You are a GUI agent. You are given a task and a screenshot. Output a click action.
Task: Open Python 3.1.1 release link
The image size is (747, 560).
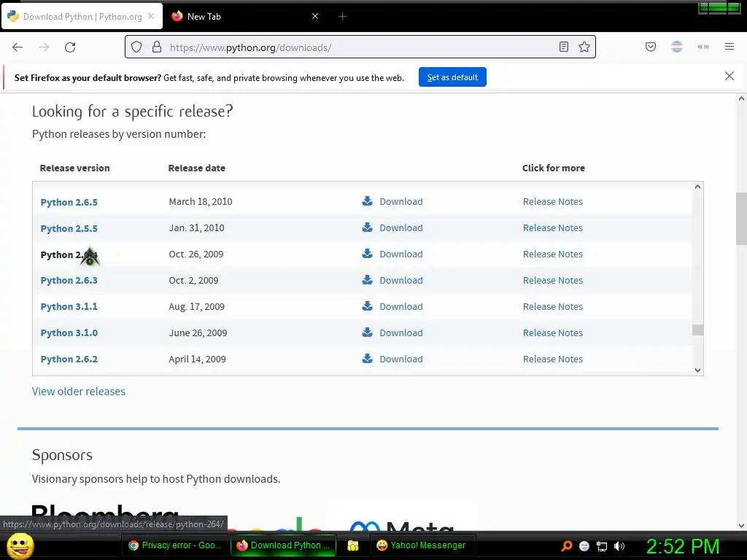69,307
